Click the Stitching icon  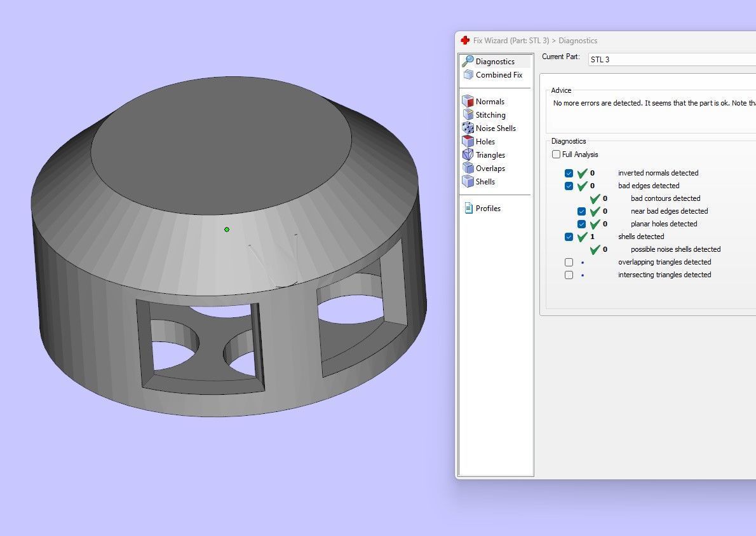468,115
